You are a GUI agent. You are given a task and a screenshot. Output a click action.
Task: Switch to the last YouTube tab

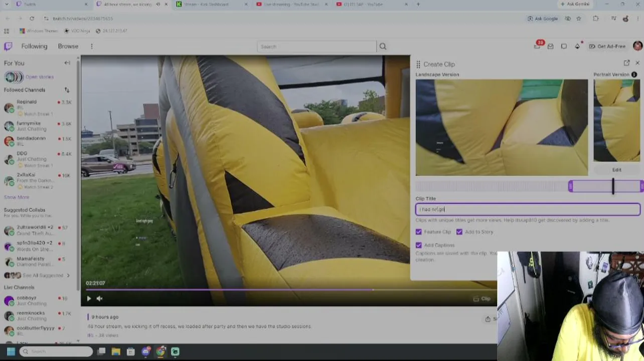(372, 5)
